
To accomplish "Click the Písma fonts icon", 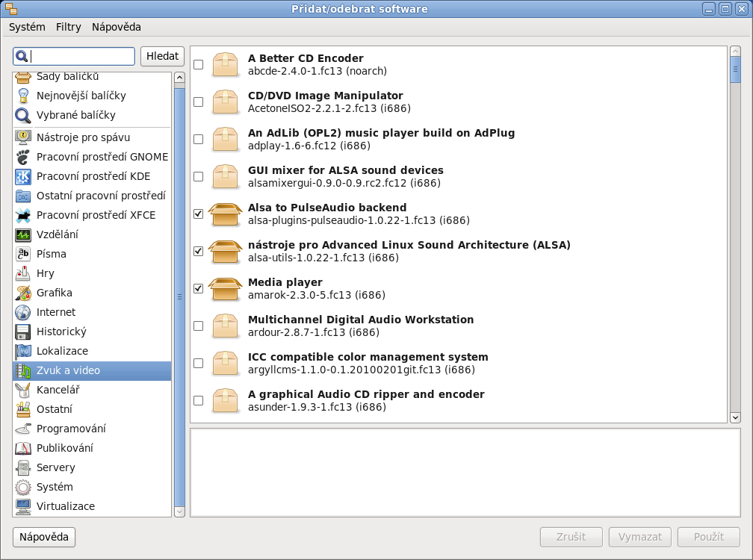I will [x=23, y=254].
